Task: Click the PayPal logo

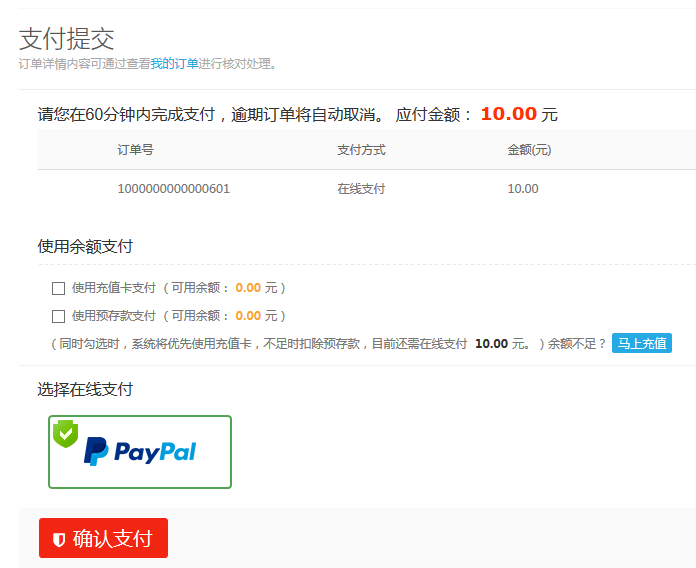Action: tap(140, 451)
